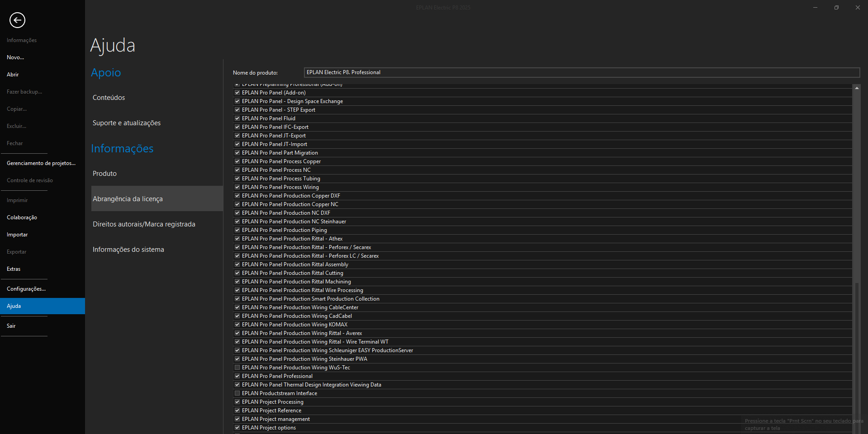Toggle Pro Panel Part Migration checkbox
The width and height of the screenshot is (868, 434).
(x=237, y=153)
